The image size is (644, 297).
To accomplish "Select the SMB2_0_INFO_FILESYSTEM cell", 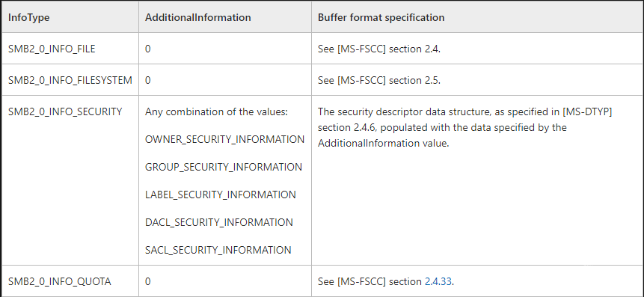I will click(x=70, y=80).
